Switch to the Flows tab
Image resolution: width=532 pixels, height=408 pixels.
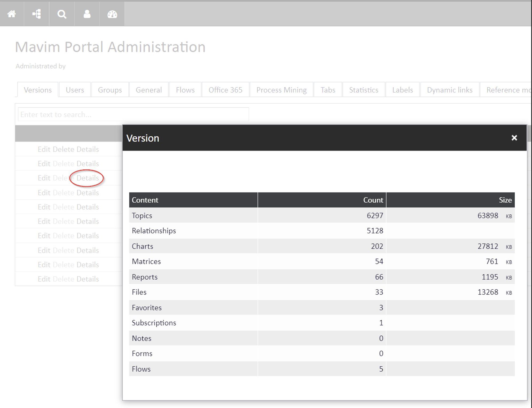[x=185, y=90]
